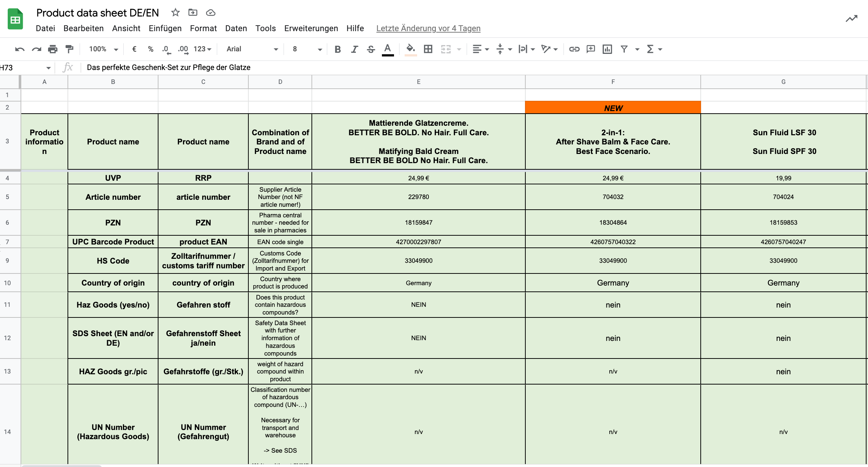Click the move to folder icon

[x=193, y=13]
